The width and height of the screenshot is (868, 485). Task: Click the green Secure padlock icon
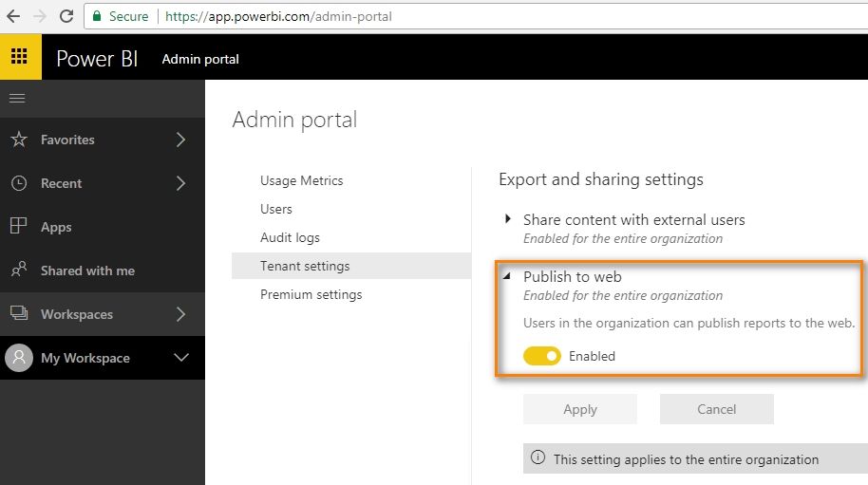coord(97,16)
